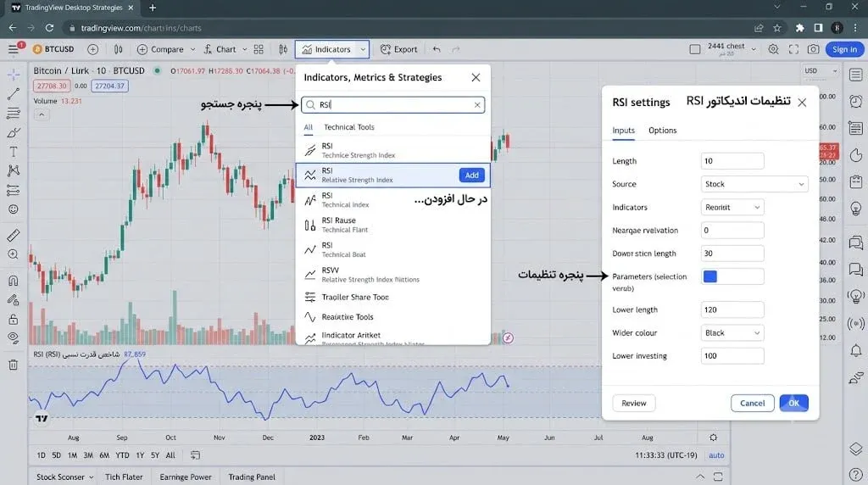Toggle the magnet mode tool
Screen dimensions: 868x485
14,280
